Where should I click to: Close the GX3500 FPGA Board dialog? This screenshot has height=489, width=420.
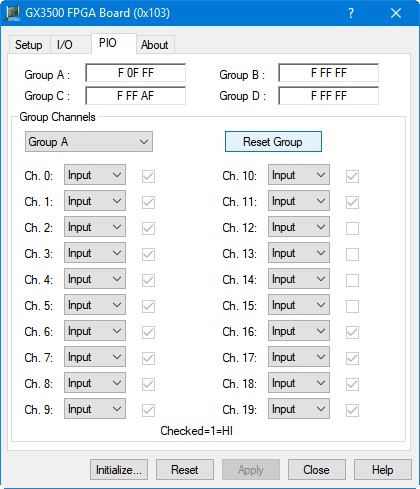396,13
